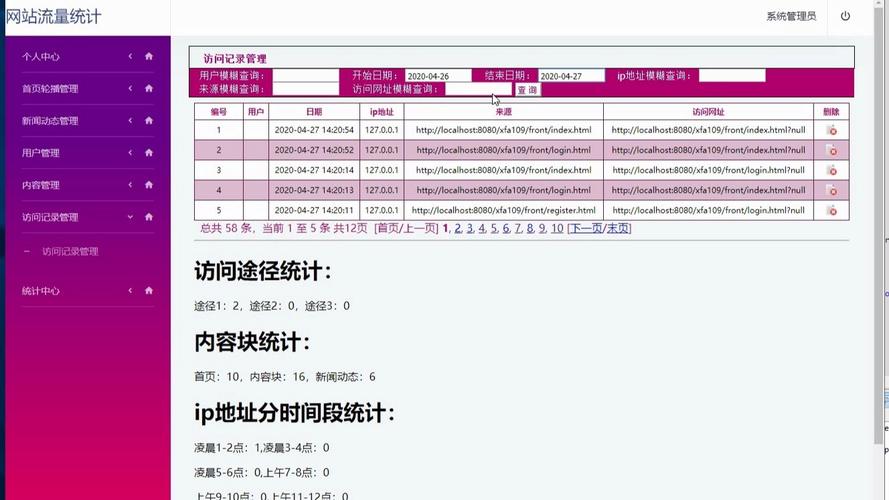This screenshot has height=500, width=889.
Task: Click source cell containing register.html
Action: click(x=503, y=210)
